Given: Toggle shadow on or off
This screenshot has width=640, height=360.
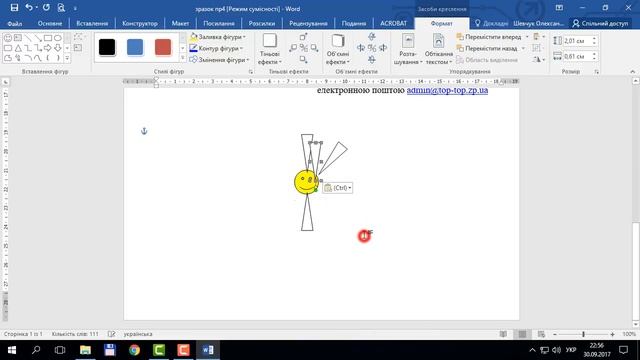Looking at the screenshot, I should (x=303, y=48).
